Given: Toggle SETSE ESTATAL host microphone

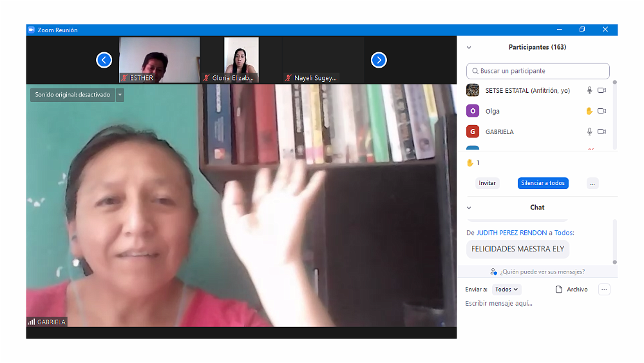Looking at the screenshot, I should (x=589, y=91).
